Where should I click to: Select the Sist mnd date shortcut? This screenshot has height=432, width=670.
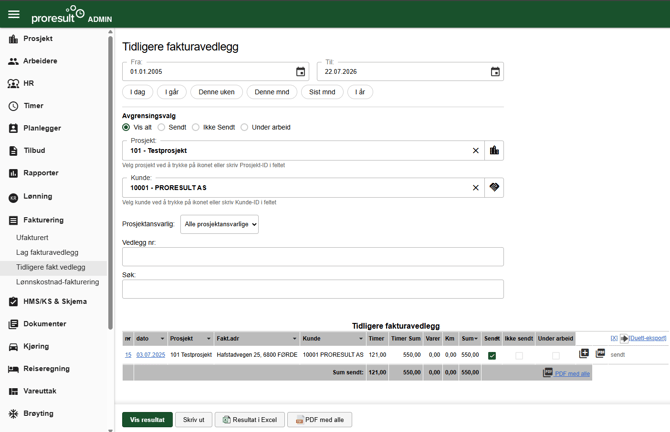pos(322,92)
